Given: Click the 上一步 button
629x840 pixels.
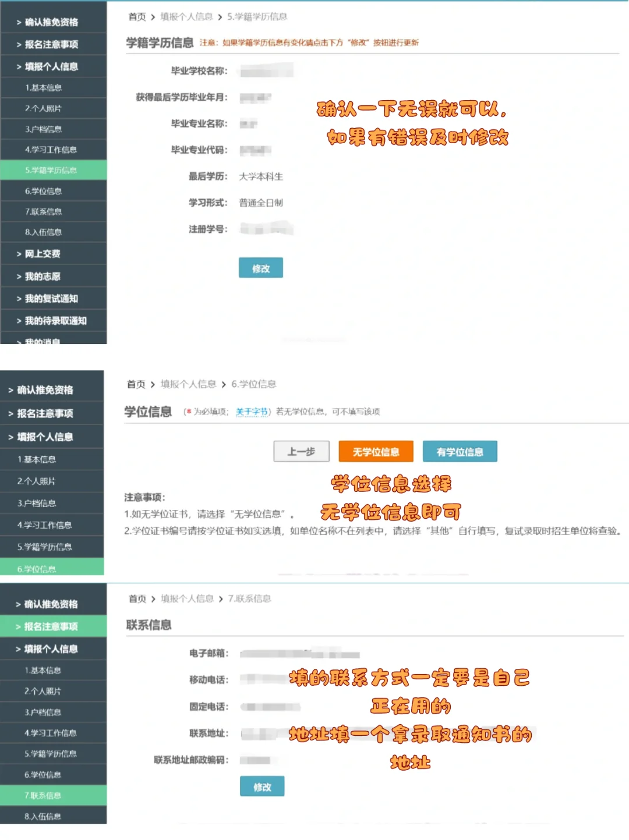Looking at the screenshot, I should (x=301, y=451).
